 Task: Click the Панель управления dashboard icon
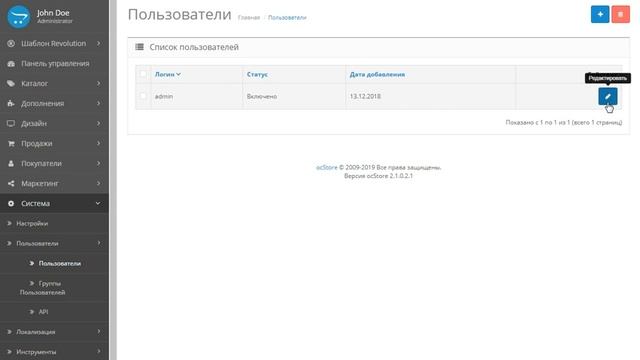coord(11,64)
